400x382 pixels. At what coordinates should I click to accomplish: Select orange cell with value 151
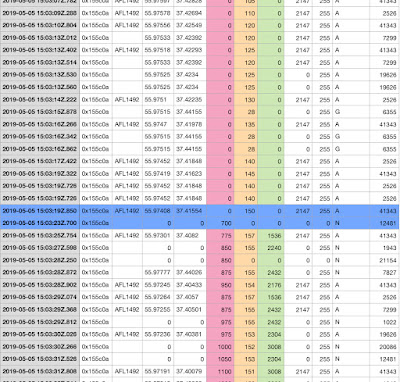click(246, 371)
